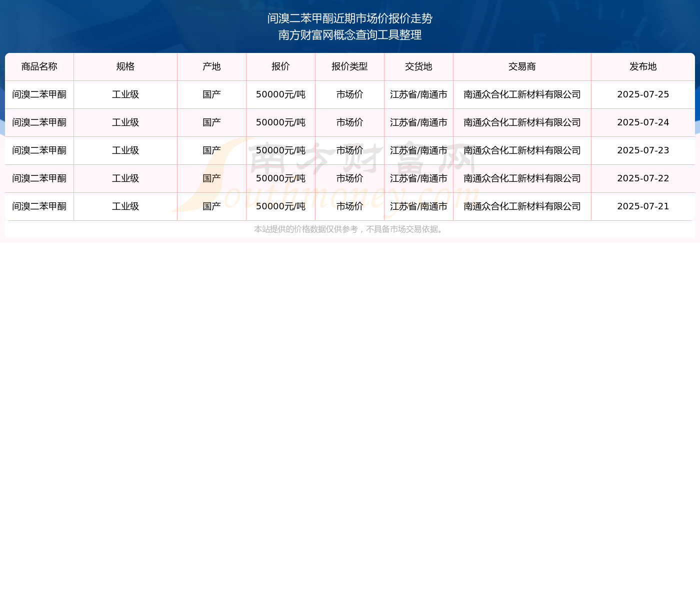Viewport: 700px width, 602px height.
Task: Click the subtitle 南方财富网概念查询工具整理
Action: point(350,35)
